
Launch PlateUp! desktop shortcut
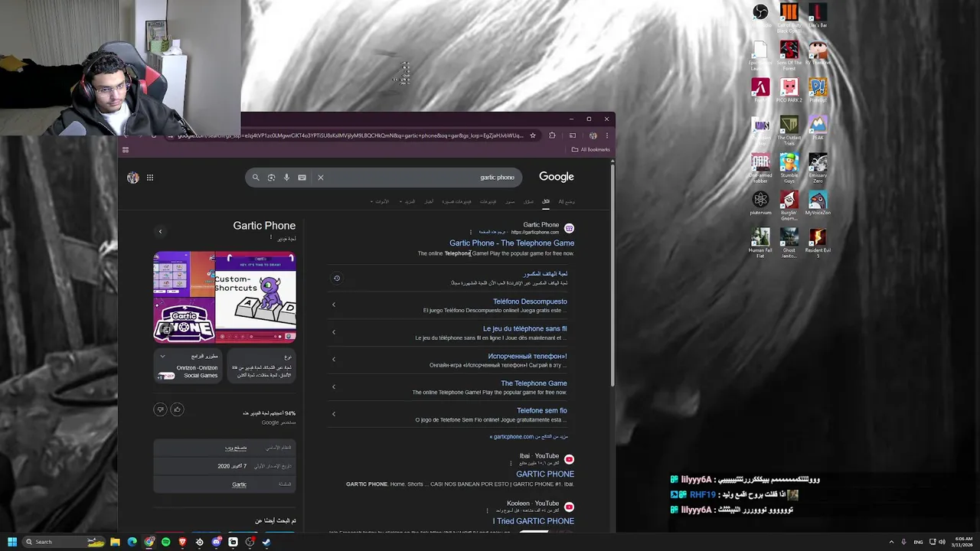[x=818, y=90]
